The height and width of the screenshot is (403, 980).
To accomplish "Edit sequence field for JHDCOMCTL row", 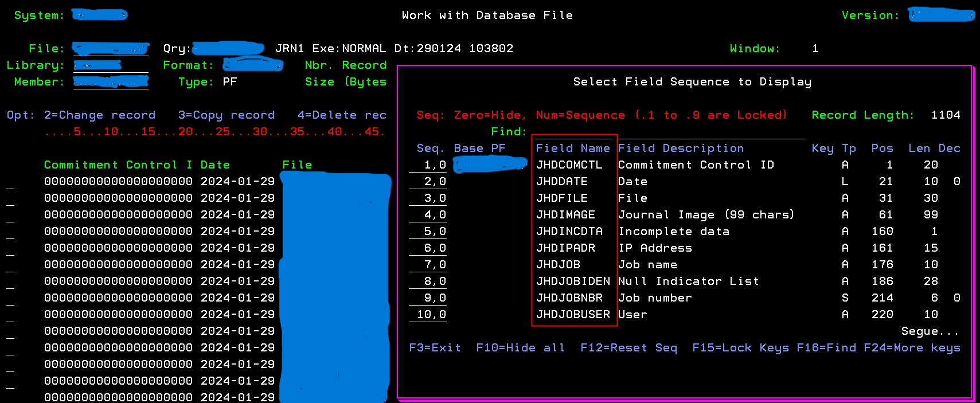I will (428, 165).
